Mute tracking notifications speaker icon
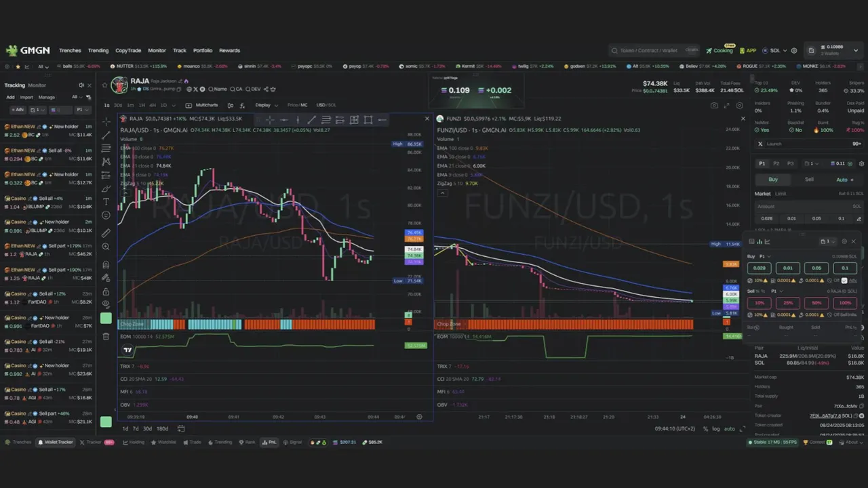The height and width of the screenshot is (488, 868). [x=81, y=85]
